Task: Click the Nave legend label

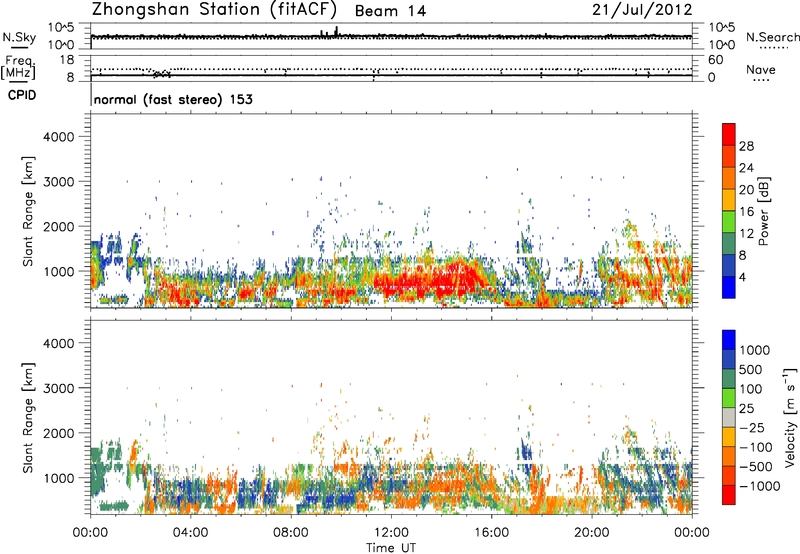Action: pos(761,69)
